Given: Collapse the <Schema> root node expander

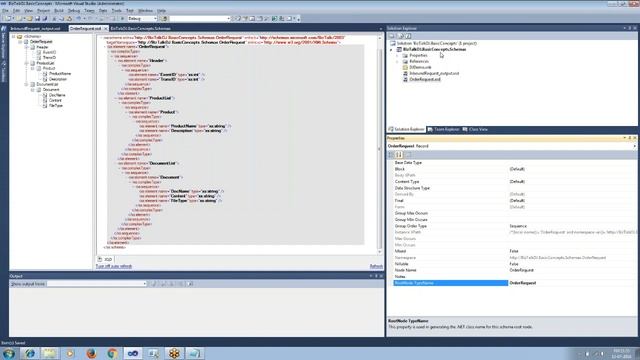Looking at the screenshot, I should 13,36.
